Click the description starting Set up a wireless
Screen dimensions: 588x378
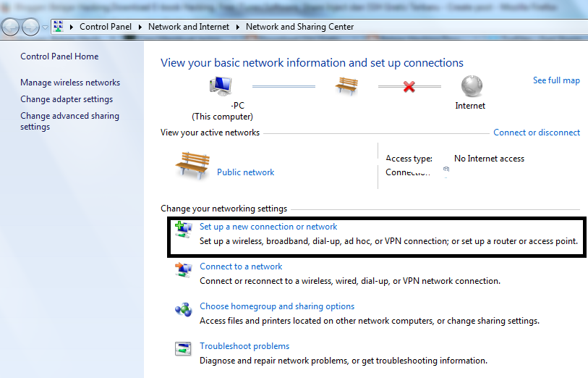[x=388, y=241]
